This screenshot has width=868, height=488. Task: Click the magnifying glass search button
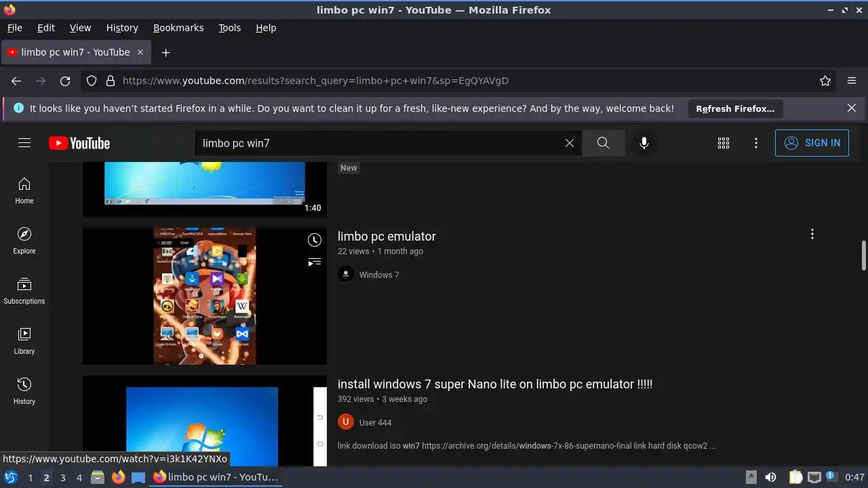(603, 143)
